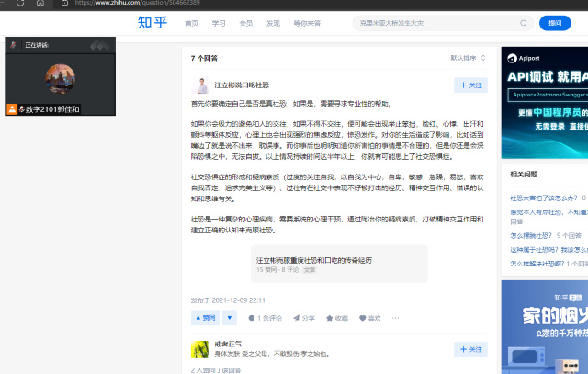Viewport: 588px width, 374px height.
Task: Click the address bar lock icon
Action: pyautogui.click(x=64, y=3)
